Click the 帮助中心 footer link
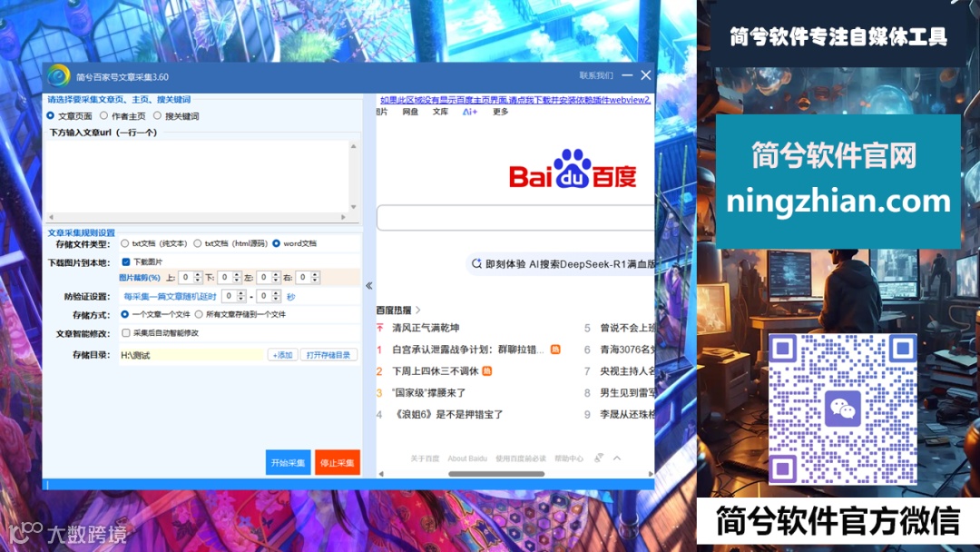 click(x=569, y=458)
